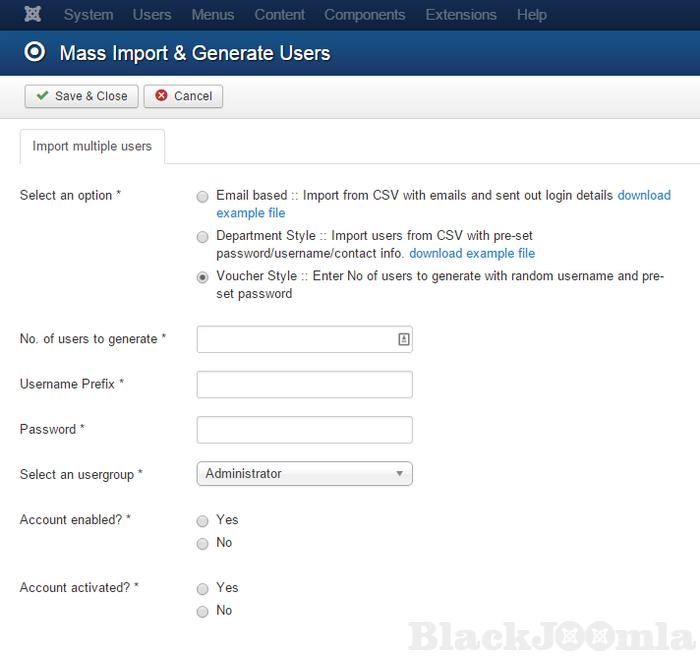Click the target icon beside page title
The height and width of the screenshot is (656, 700).
click(x=36, y=53)
